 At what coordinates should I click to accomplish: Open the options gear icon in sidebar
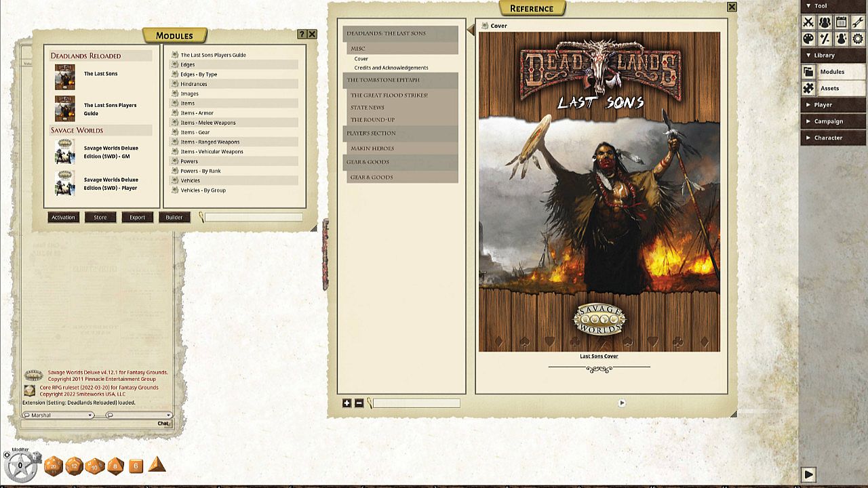858,39
